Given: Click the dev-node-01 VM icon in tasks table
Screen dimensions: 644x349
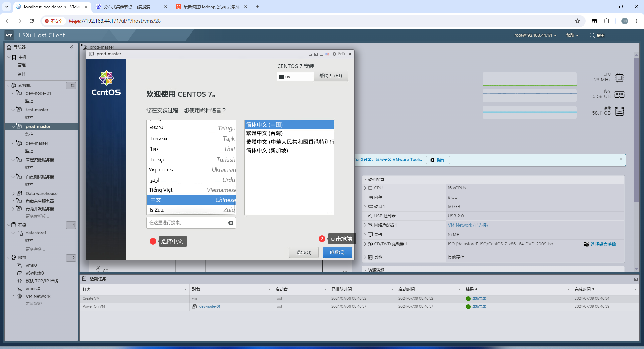Looking at the screenshot, I should click(194, 306).
